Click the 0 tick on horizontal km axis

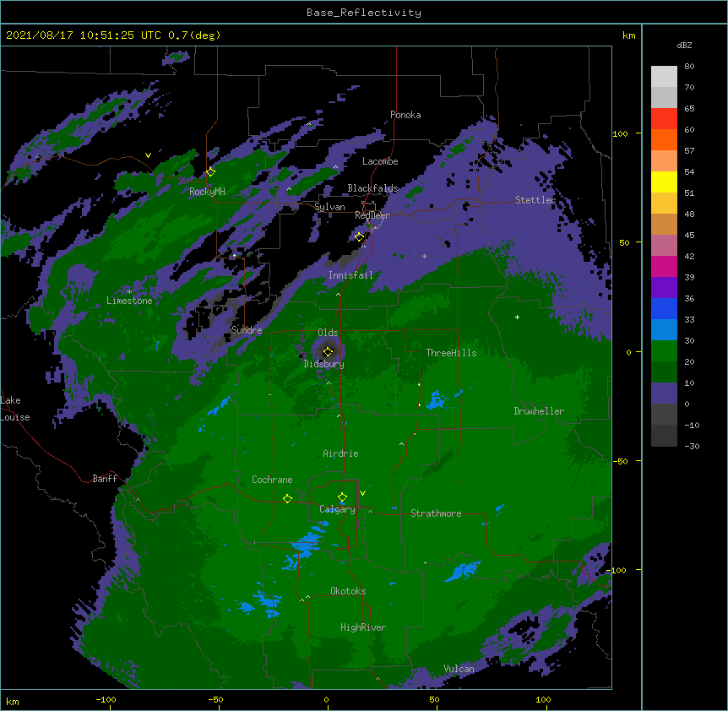tap(326, 700)
